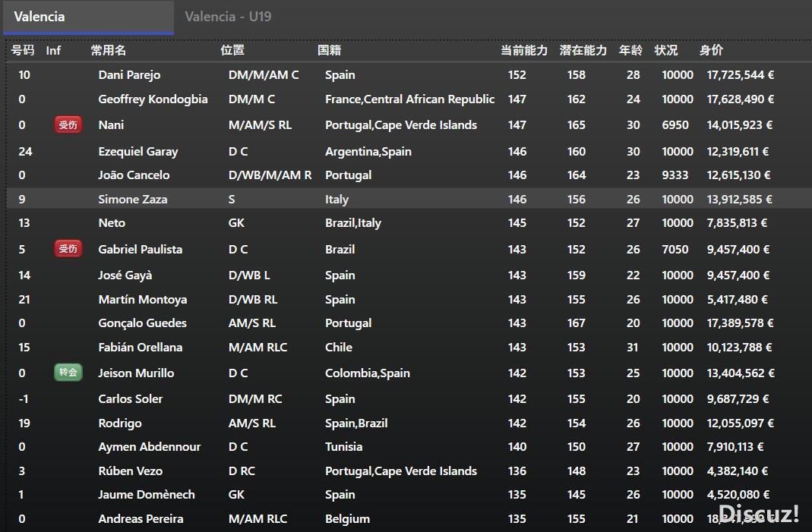Sort by the Inf column header

point(53,50)
